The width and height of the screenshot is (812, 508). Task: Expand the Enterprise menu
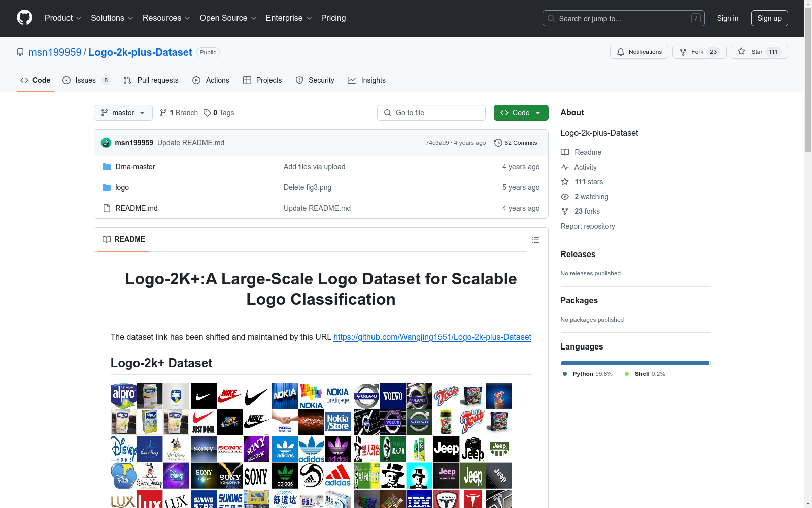pyautogui.click(x=289, y=18)
